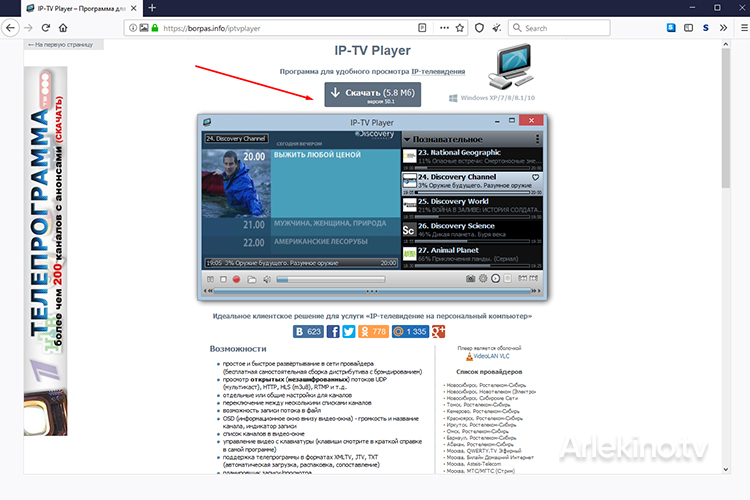Bookmark this page with the star icon

(x=460, y=28)
